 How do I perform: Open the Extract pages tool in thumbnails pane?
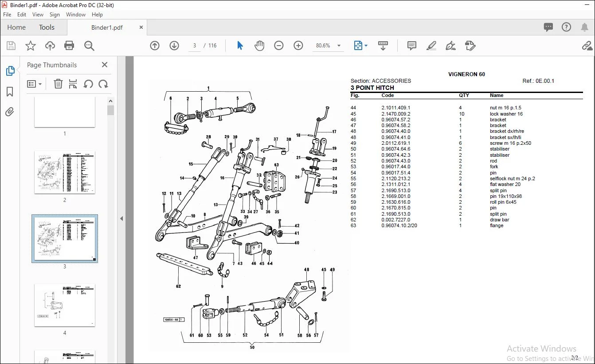[74, 84]
